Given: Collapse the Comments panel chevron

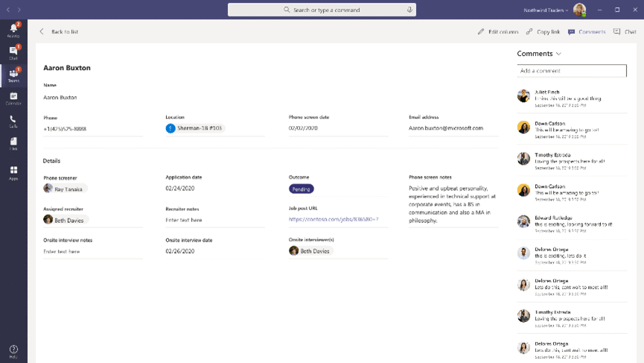Looking at the screenshot, I should [558, 54].
